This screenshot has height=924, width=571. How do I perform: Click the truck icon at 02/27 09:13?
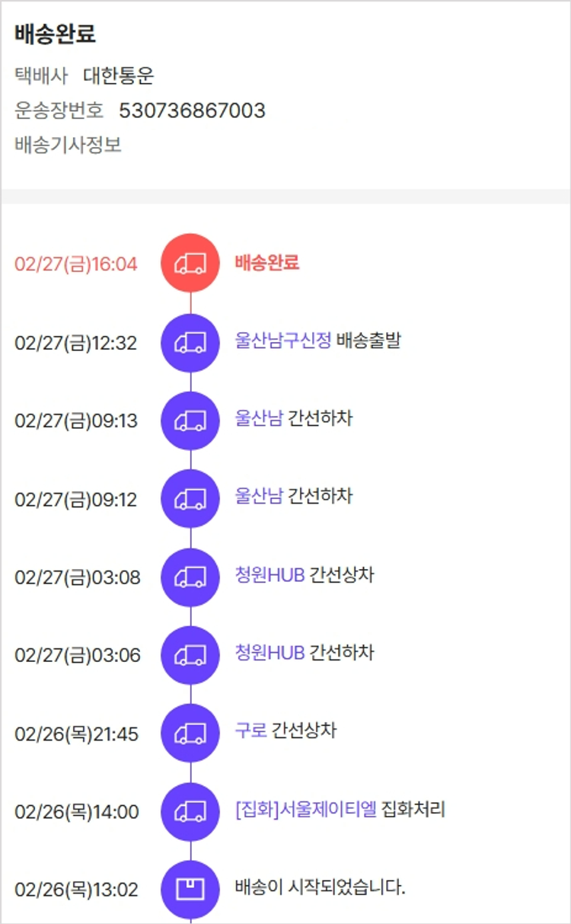190,420
